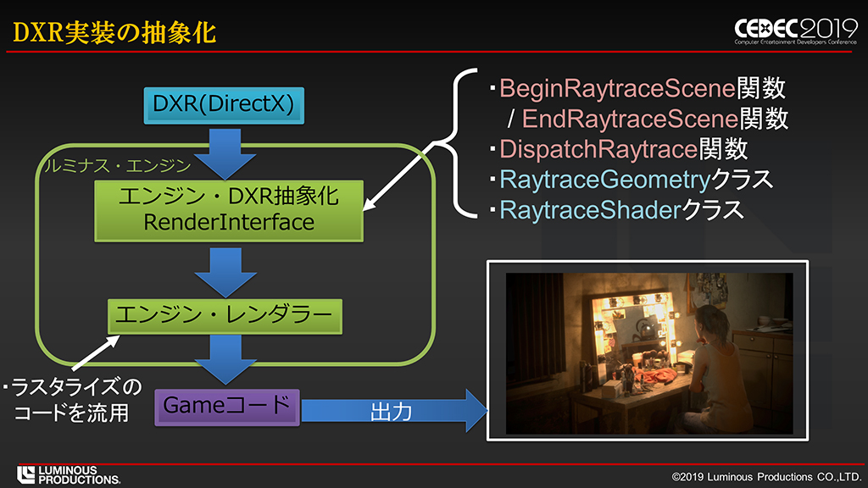Select the ラスタライズのコードを流用 note
Image resolution: width=868 pixels, height=488 pixels.
[x=72, y=400]
